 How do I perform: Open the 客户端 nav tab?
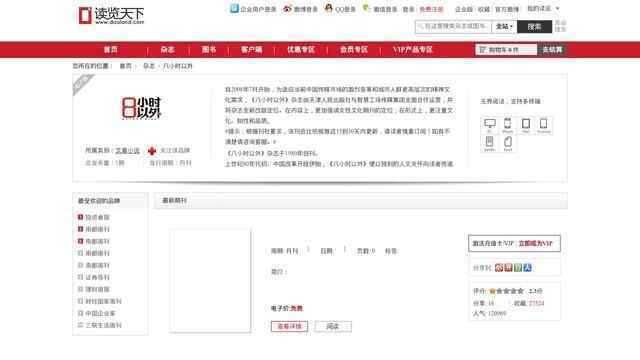pyautogui.click(x=251, y=50)
